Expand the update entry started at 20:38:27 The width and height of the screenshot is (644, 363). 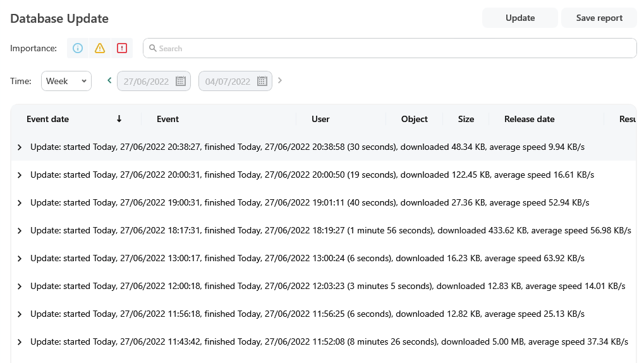(20, 147)
